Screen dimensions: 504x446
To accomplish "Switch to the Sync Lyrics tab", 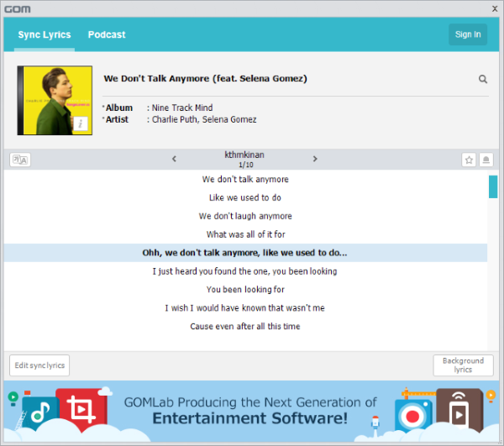I will click(45, 34).
